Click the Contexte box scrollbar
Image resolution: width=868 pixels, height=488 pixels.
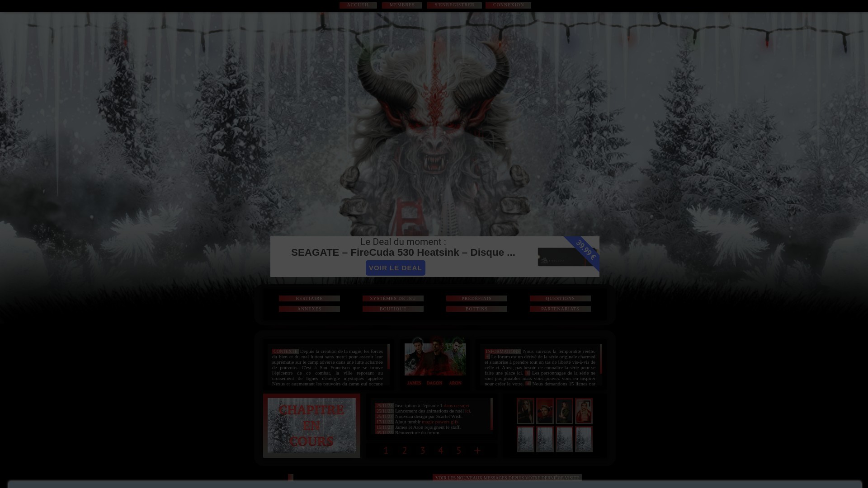[x=388, y=357]
